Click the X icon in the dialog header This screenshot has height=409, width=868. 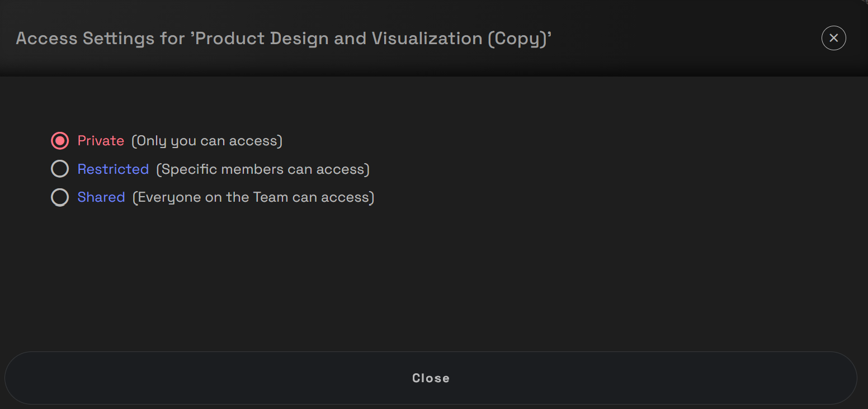pyautogui.click(x=833, y=38)
